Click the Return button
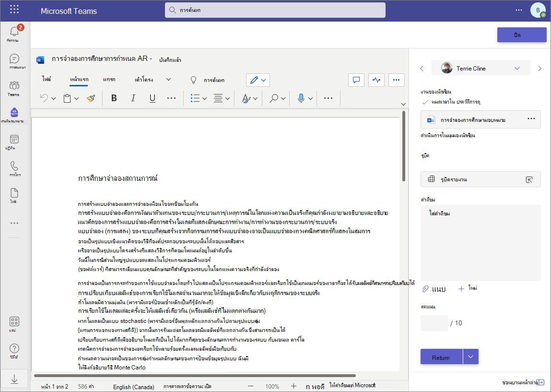The image size is (551, 392). point(441,357)
